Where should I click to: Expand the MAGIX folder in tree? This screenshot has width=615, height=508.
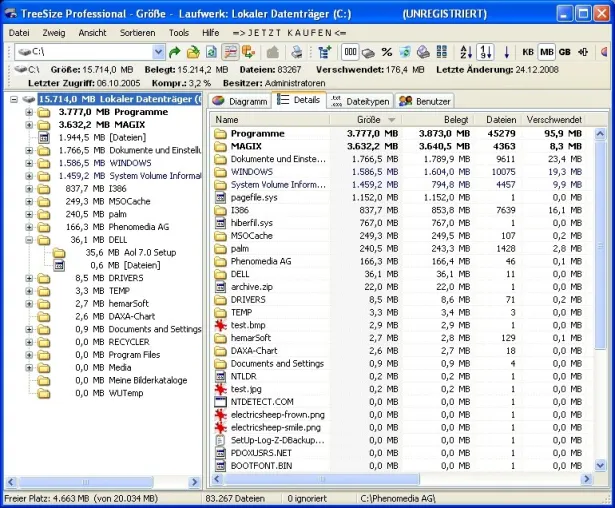tap(29, 125)
